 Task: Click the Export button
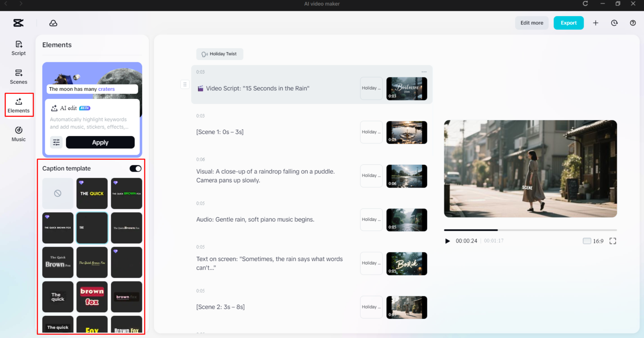(568, 23)
